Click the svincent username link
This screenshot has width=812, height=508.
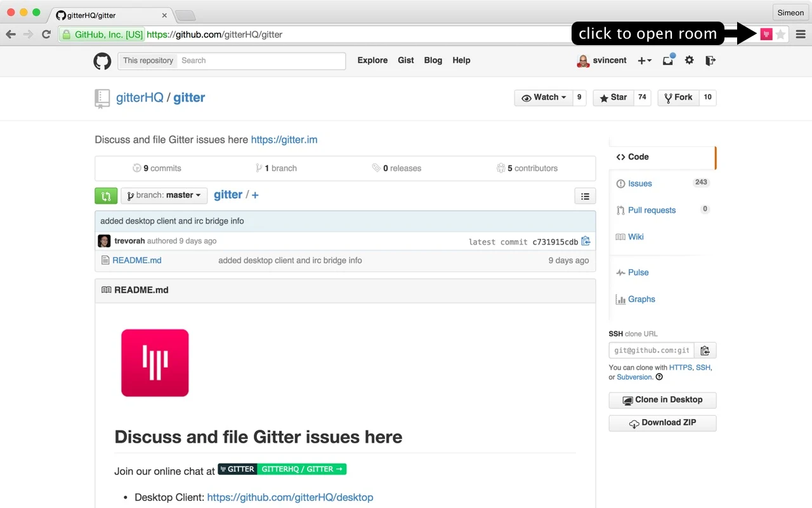click(610, 60)
